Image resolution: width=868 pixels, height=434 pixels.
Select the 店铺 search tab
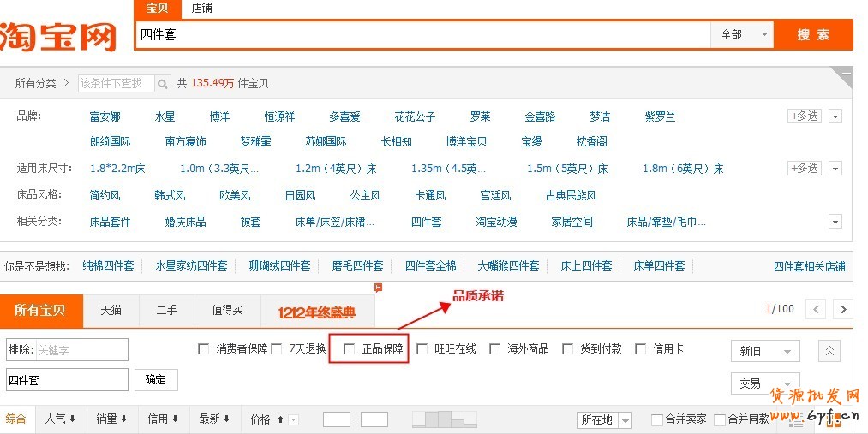[x=202, y=9]
